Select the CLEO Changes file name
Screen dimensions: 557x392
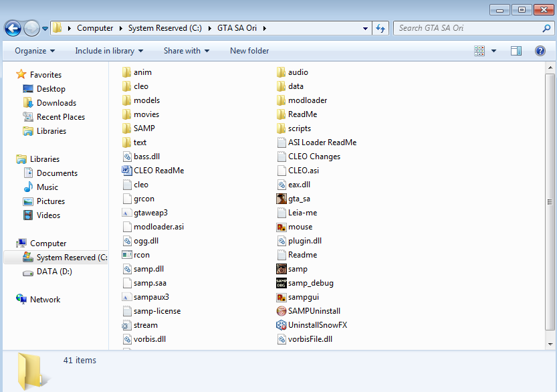point(314,157)
